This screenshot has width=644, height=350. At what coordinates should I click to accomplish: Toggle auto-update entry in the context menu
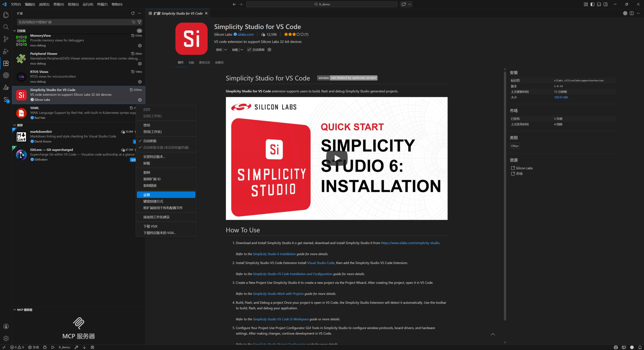click(150, 141)
